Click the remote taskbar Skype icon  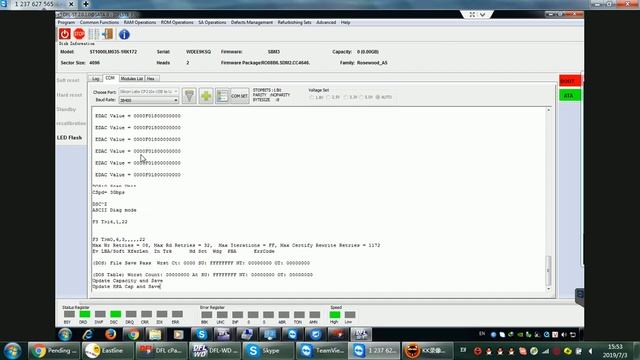[201, 334]
